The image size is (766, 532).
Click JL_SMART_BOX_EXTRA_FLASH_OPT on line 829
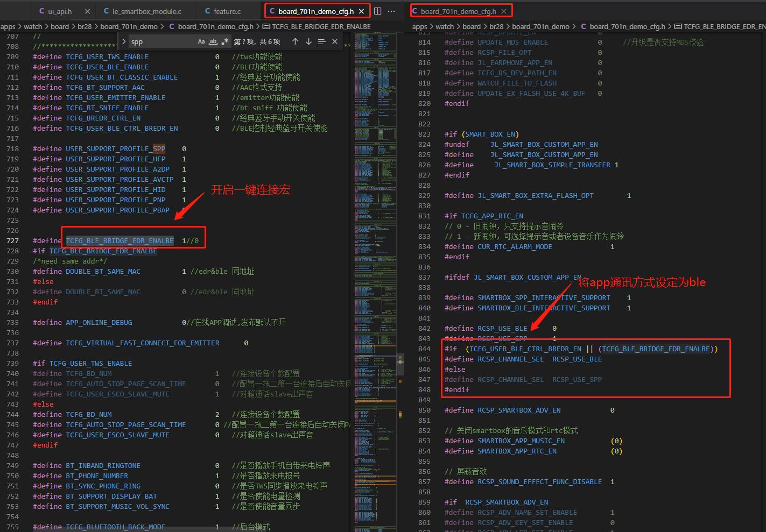point(536,195)
